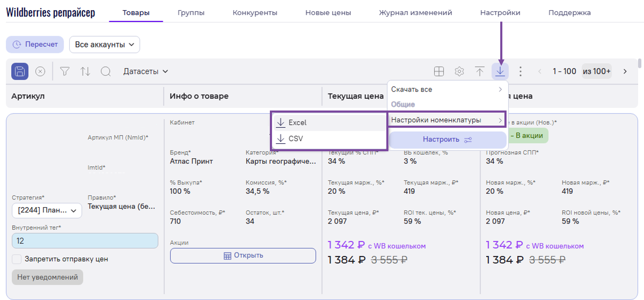644x300 pixels.
Task: Click the sort arrows icon
Action: tap(85, 71)
